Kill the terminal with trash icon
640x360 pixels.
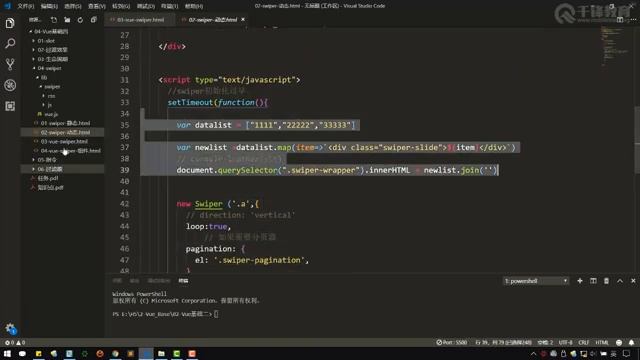pyautogui.click(x=606, y=281)
